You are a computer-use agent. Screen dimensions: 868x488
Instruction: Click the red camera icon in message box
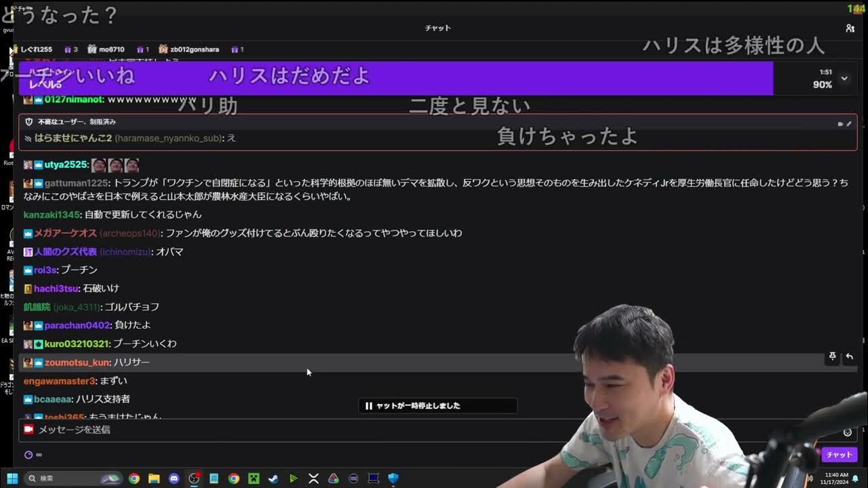coord(28,430)
